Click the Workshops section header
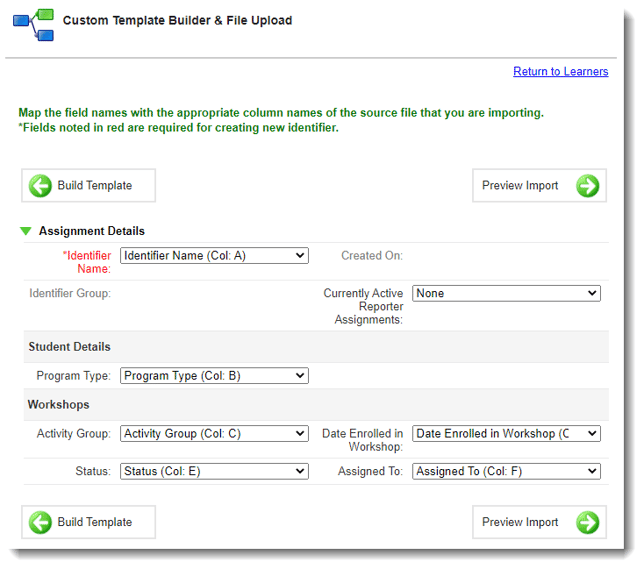644x569 pixels. pyautogui.click(x=58, y=405)
